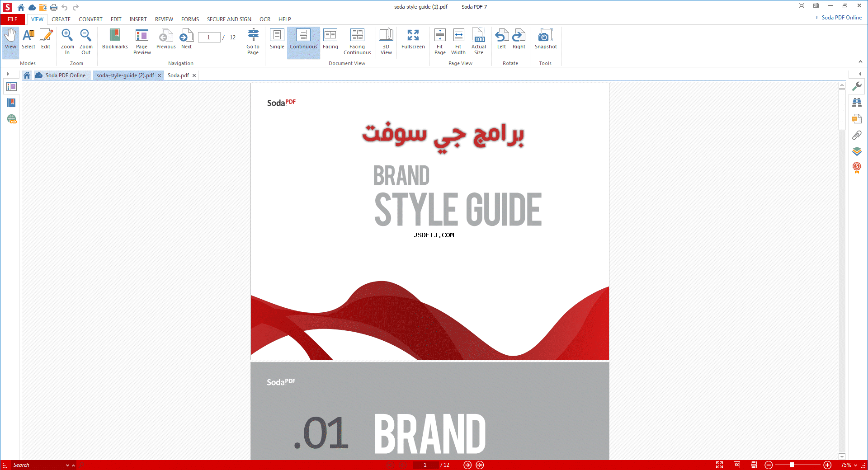868x470 pixels.
Task: Click the Zoom Out tool
Action: [86, 42]
